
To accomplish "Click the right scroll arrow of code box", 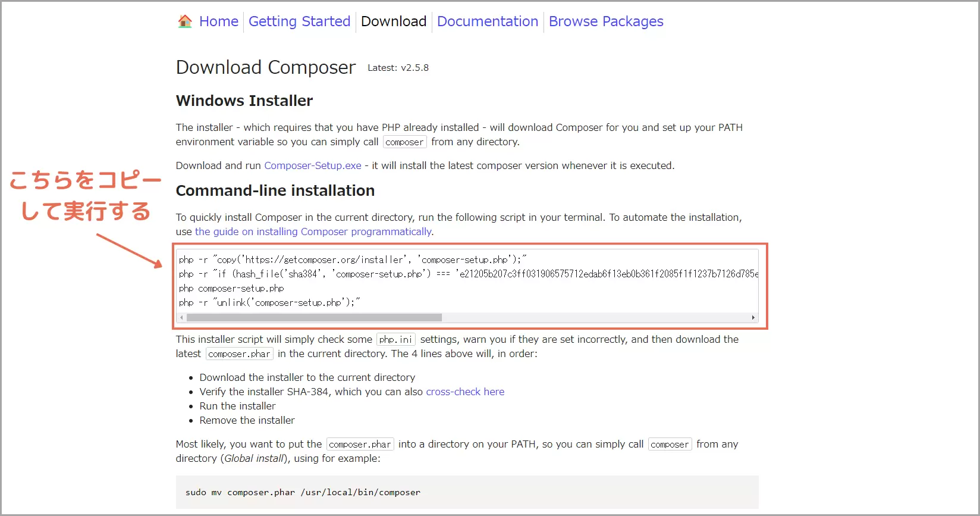I will [x=753, y=318].
